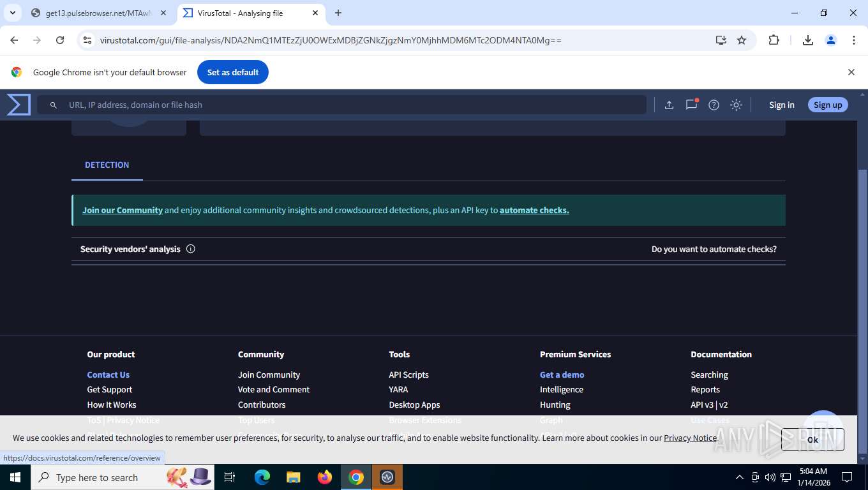Image resolution: width=868 pixels, height=490 pixels.
Task: Open YARA footer link
Action: 398,389
